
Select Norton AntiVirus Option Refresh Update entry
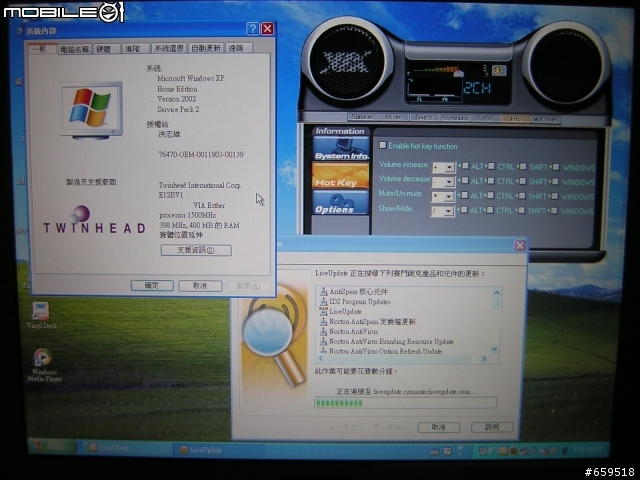click(x=385, y=351)
